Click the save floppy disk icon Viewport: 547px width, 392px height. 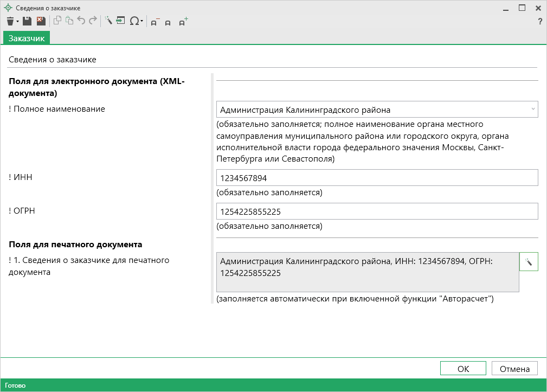[x=27, y=21]
